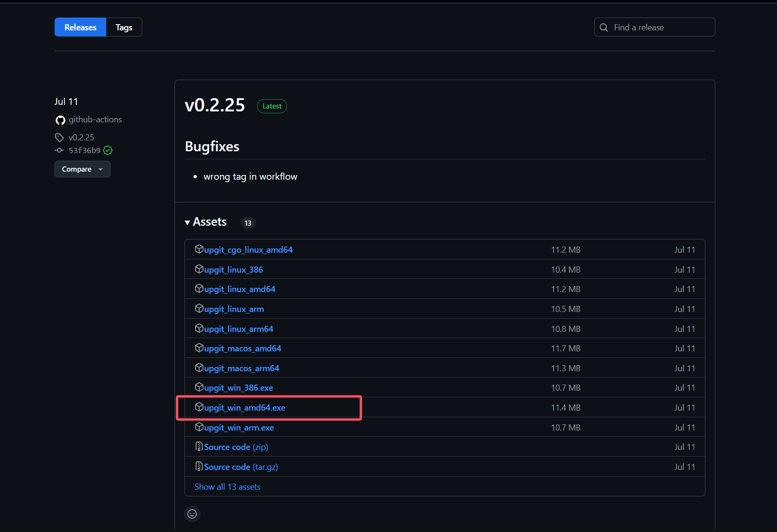Collapse the Assets section
777x532 pixels.
click(206, 222)
